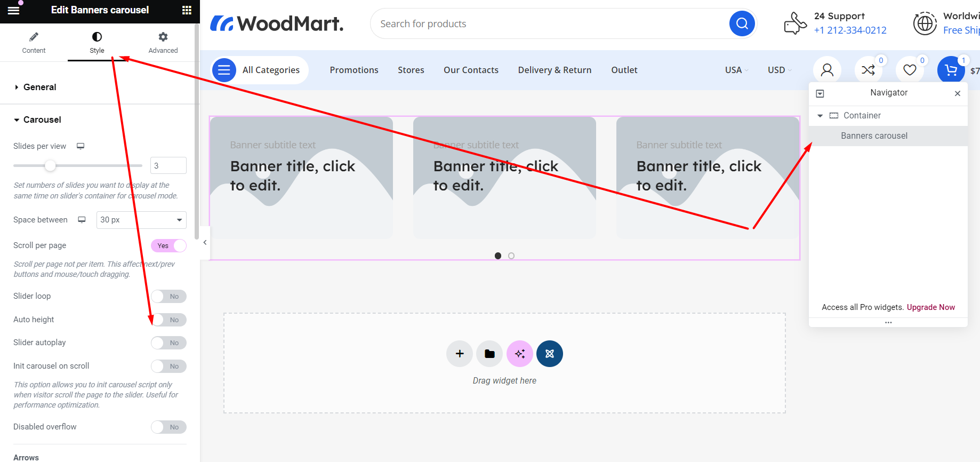Viewport: 980px width, 462px height.
Task: Click the Navigator bottom resize dots
Action: (x=888, y=322)
